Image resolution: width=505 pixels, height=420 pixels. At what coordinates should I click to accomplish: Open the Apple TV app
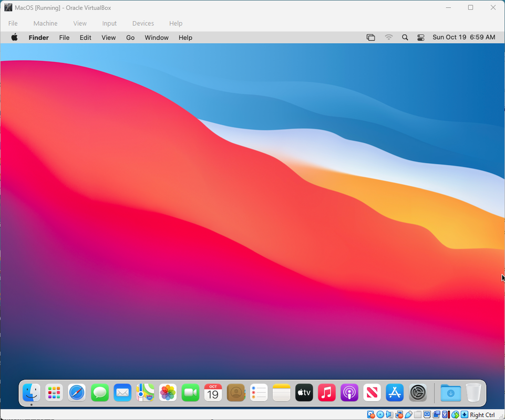point(304,392)
